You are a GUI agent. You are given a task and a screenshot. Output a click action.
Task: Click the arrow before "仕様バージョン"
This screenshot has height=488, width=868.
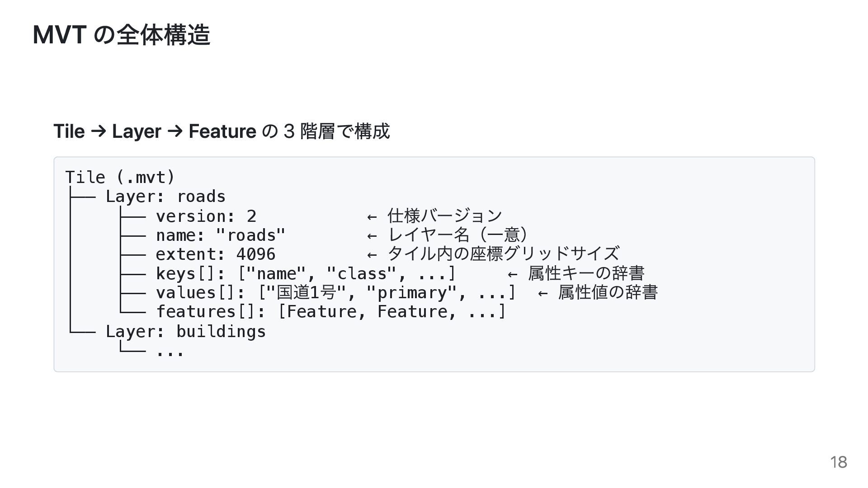tap(372, 217)
